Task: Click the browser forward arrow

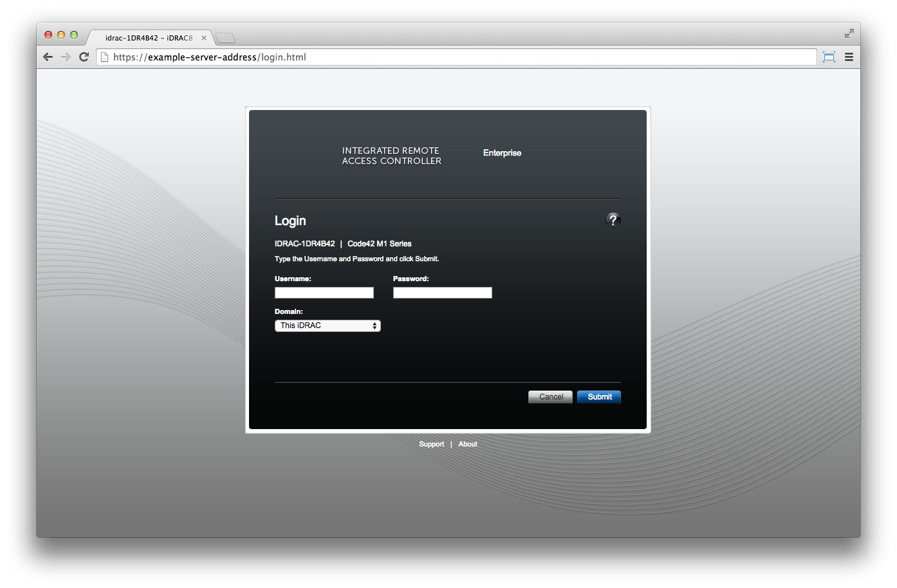Action: 66,57
